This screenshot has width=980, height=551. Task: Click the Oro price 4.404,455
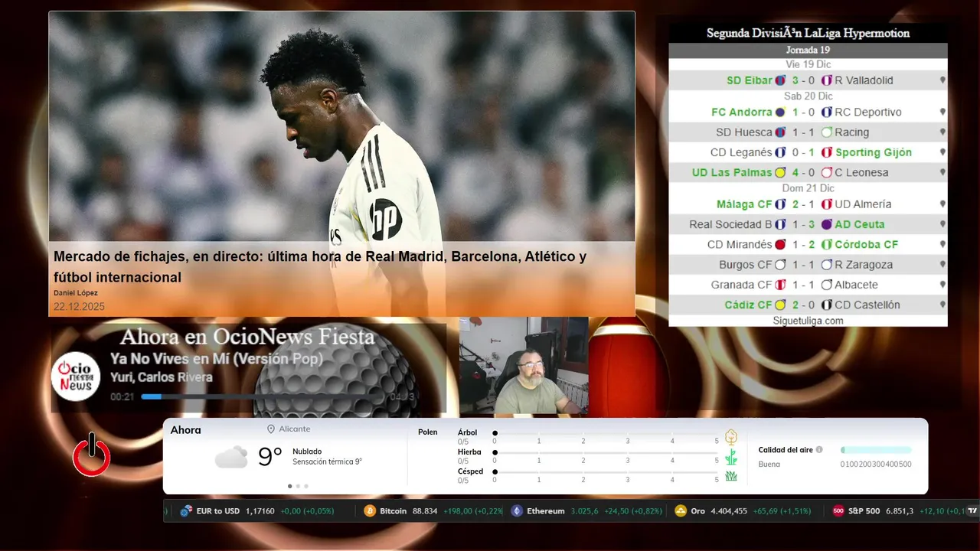tap(729, 511)
